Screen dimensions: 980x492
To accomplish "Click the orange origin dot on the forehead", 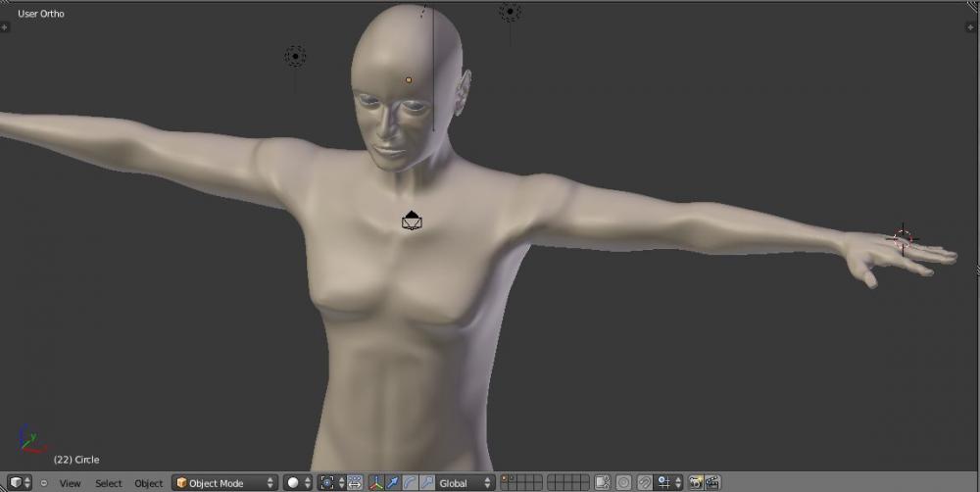I will point(409,80).
